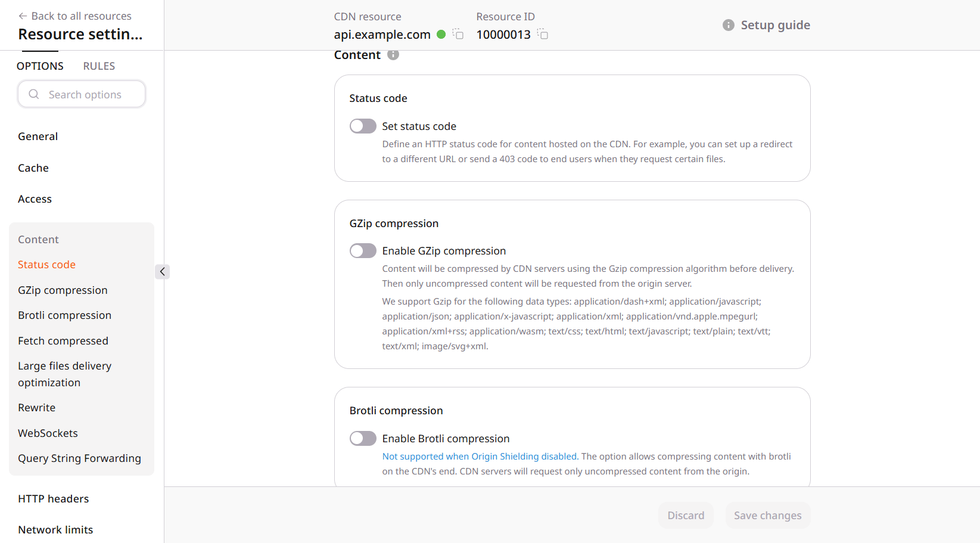Select the Content section header
Viewport: 980px width, 543px height.
[x=38, y=240]
